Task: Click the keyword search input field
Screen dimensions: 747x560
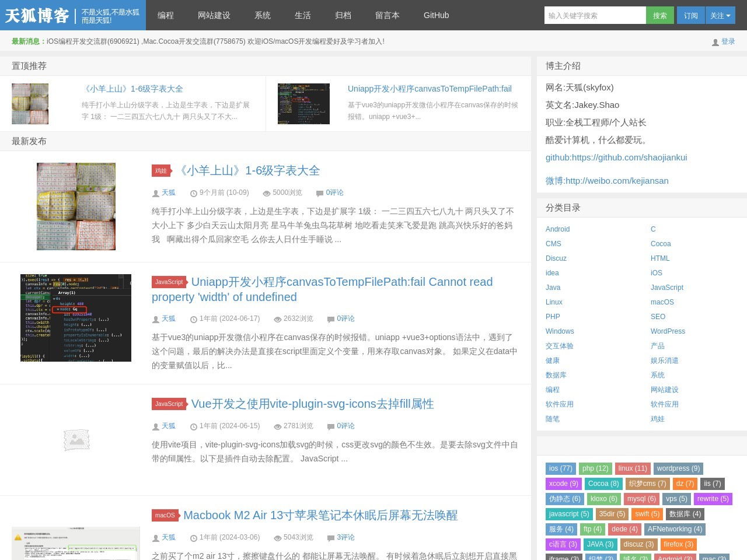Action: [595, 16]
